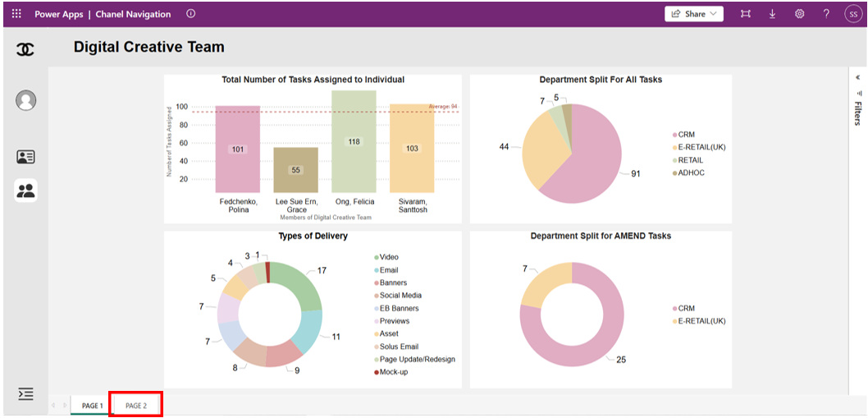Click the Mock-up legend entry
Viewport: 868px width, 418px height.
coord(393,372)
